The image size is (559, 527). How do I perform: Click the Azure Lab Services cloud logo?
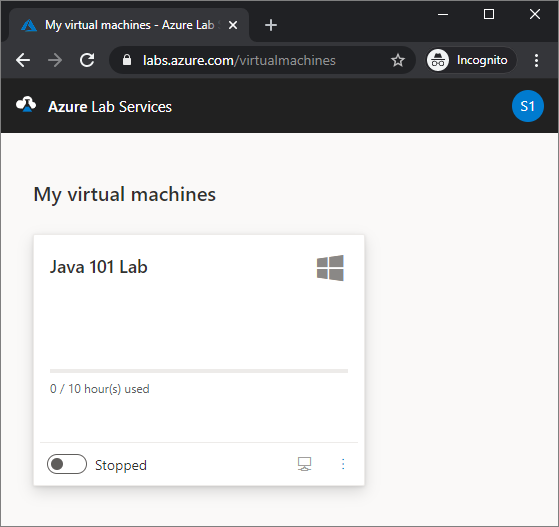coord(26,105)
